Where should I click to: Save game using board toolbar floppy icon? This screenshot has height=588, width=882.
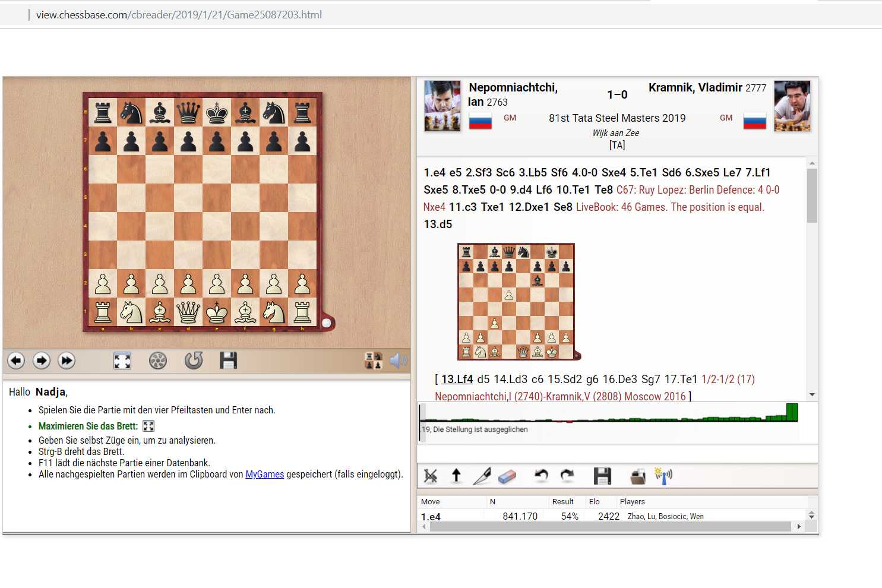pyautogui.click(x=228, y=360)
